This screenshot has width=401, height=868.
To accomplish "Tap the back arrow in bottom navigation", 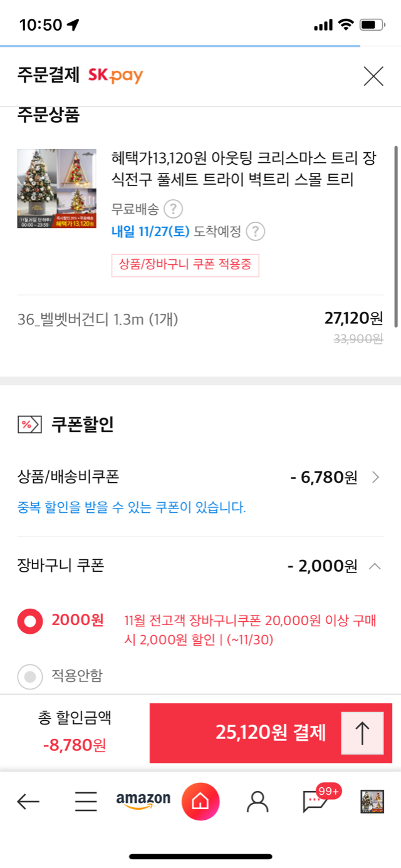I will tap(28, 801).
